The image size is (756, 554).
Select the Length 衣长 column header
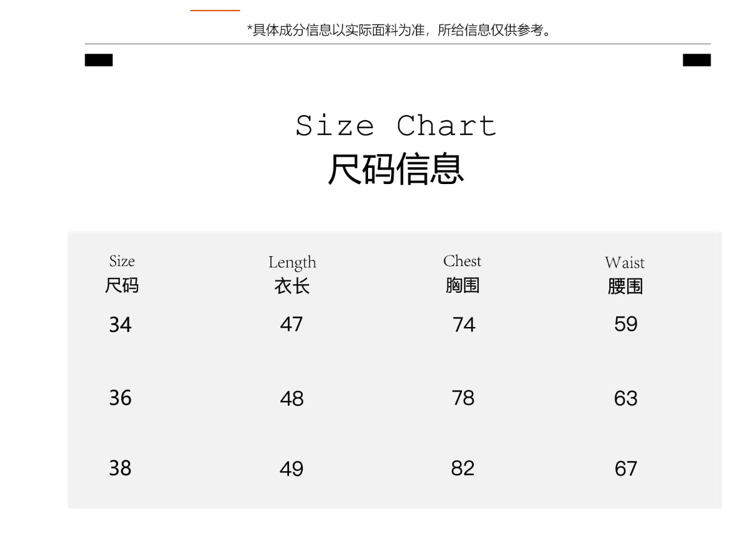click(x=292, y=274)
